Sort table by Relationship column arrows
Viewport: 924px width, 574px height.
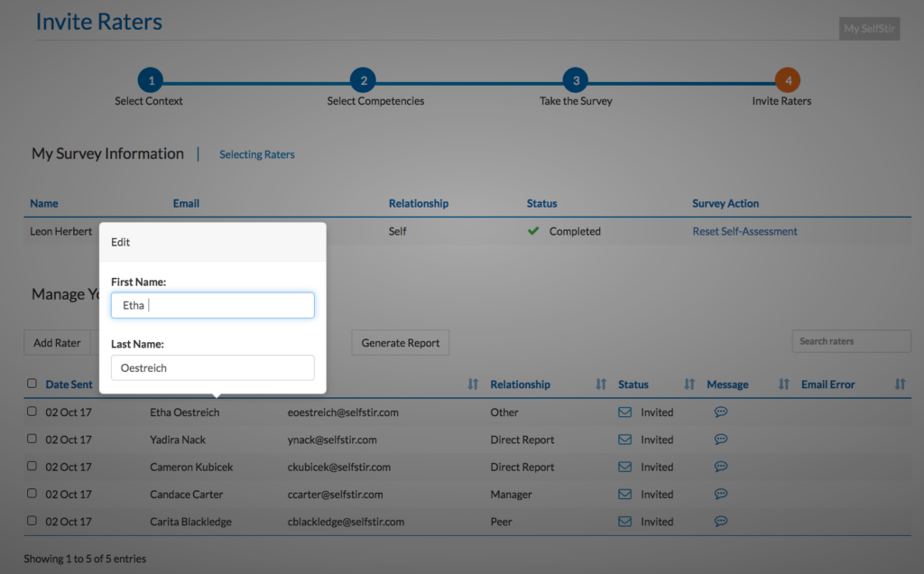[x=601, y=384]
